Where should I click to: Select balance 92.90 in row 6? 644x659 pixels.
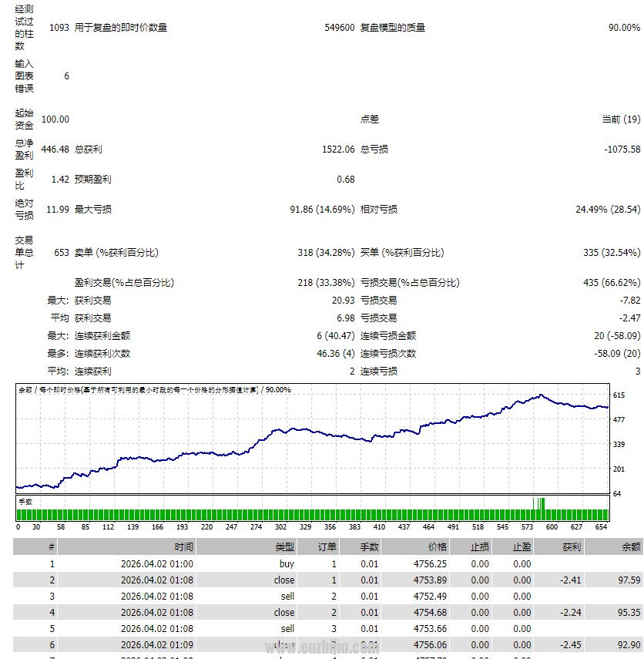629,645
